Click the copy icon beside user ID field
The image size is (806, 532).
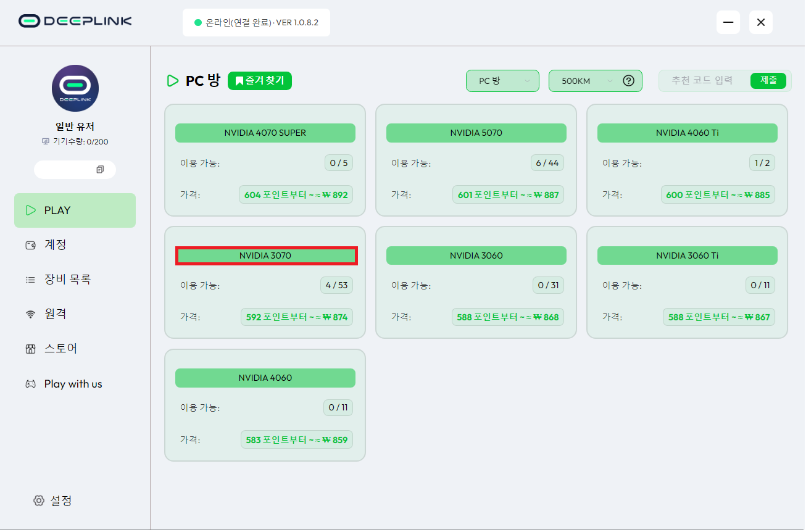100,169
